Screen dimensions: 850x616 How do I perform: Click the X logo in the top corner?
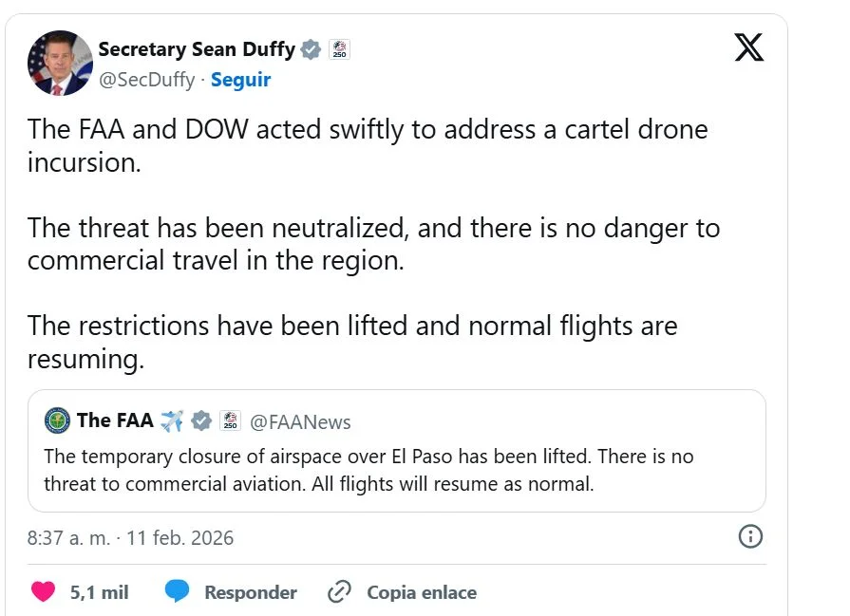[x=748, y=47]
